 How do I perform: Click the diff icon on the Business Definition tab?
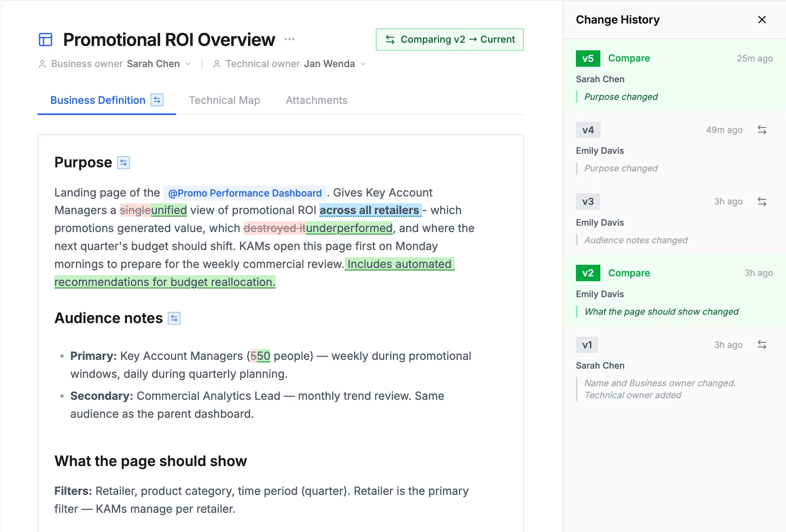point(157,100)
